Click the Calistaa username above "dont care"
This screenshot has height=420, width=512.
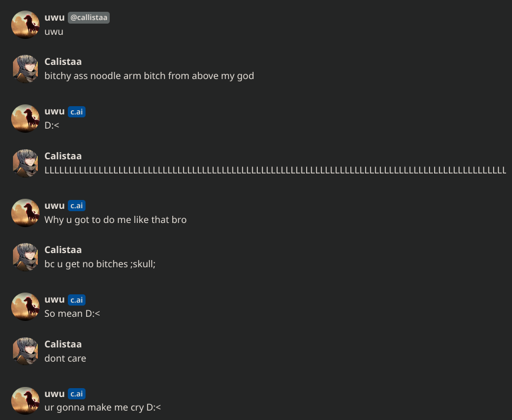tap(63, 344)
